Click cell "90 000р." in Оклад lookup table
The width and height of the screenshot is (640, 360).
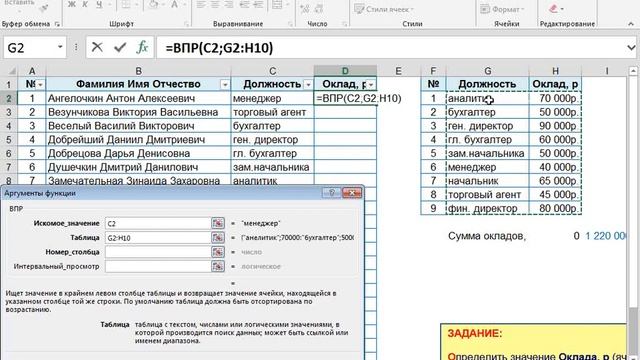click(556, 126)
